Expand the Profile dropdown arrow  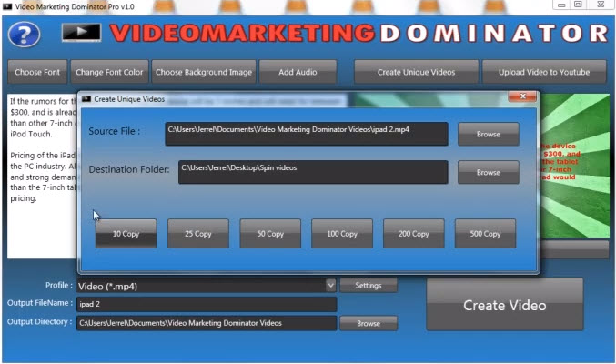pos(331,285)
